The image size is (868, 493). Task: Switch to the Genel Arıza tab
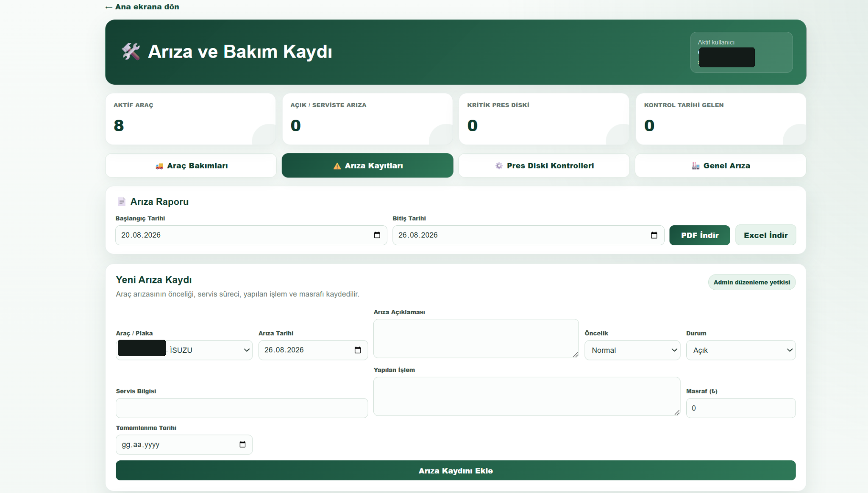tap(721, 166)
